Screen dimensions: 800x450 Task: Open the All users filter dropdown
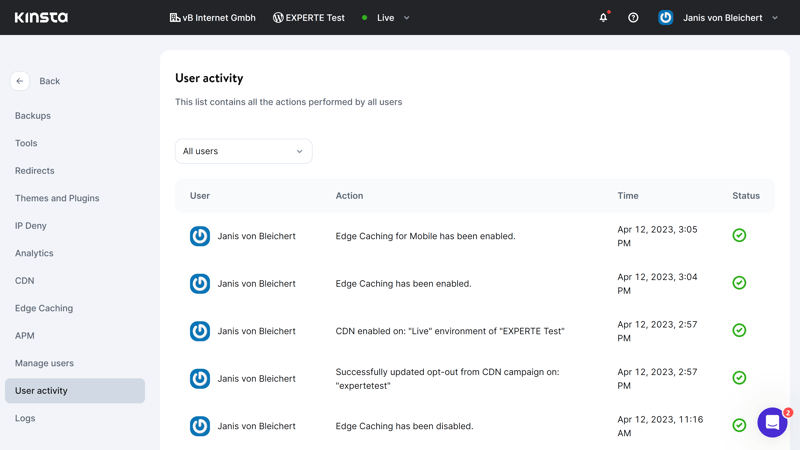tap(243, 151)
